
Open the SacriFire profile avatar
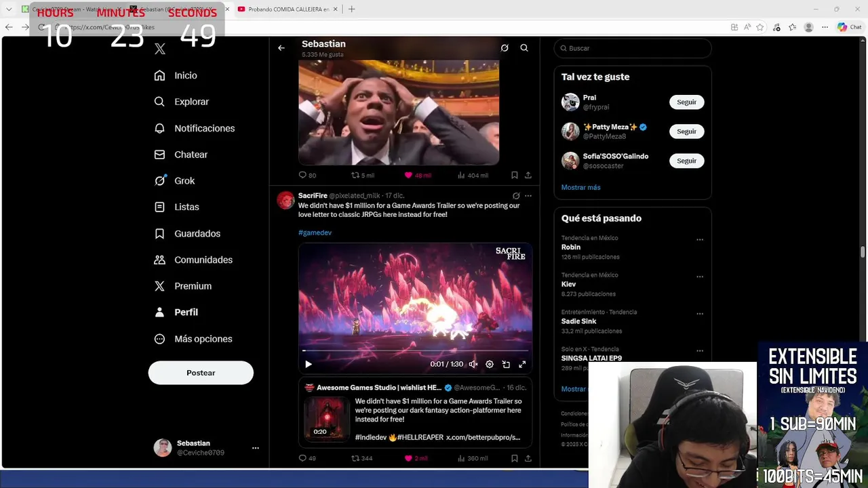coord(285,200)
